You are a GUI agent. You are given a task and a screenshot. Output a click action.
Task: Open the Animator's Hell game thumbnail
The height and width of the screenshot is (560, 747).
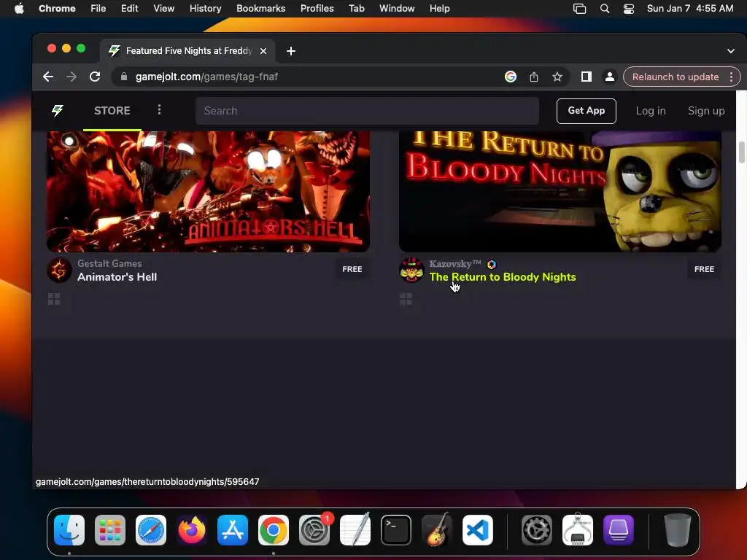point(208,192)
